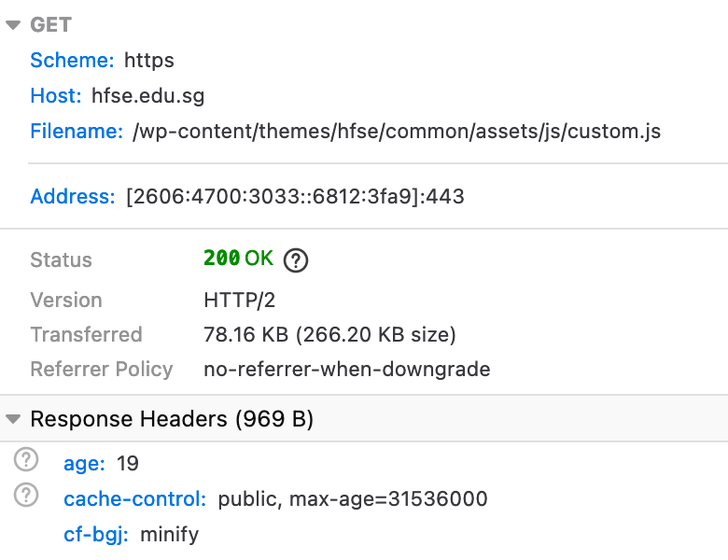
Task: Click the cache-control header name
Action: pos(134,499)
